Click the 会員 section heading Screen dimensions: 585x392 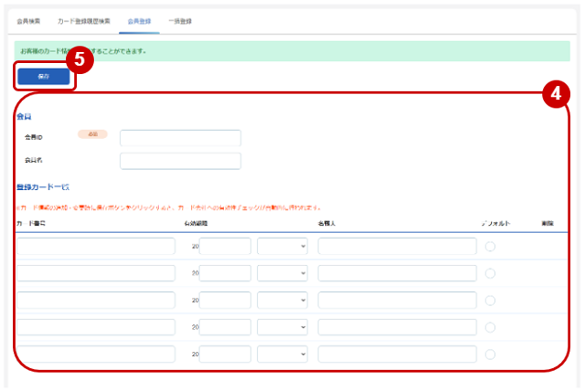point(24,117)
